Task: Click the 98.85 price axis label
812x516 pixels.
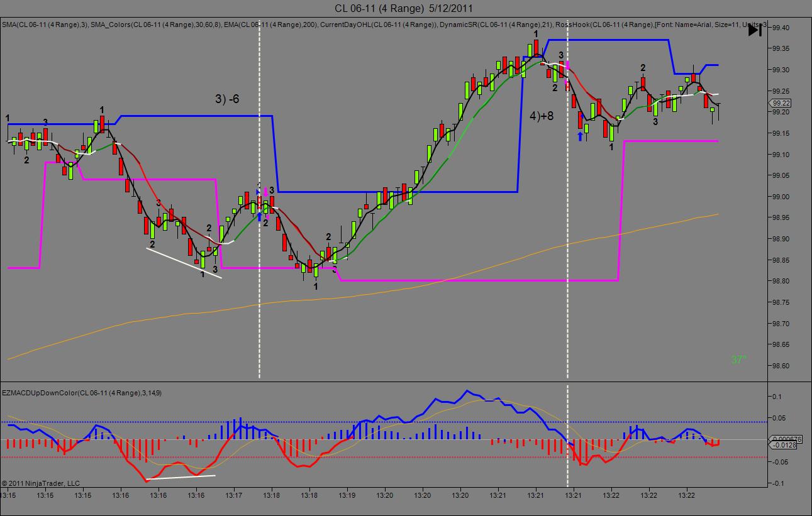Action: click(x=782, y=260)
